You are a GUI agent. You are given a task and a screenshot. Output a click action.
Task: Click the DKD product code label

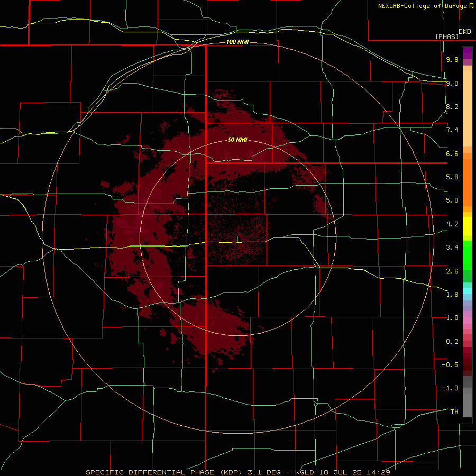point(465,32)
